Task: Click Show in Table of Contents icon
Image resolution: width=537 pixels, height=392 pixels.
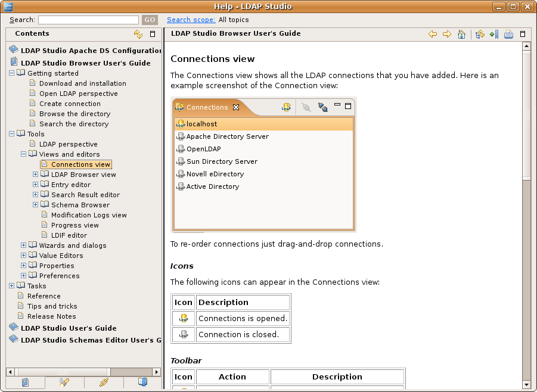Action: pyautogui.click(x=480, y=35)
